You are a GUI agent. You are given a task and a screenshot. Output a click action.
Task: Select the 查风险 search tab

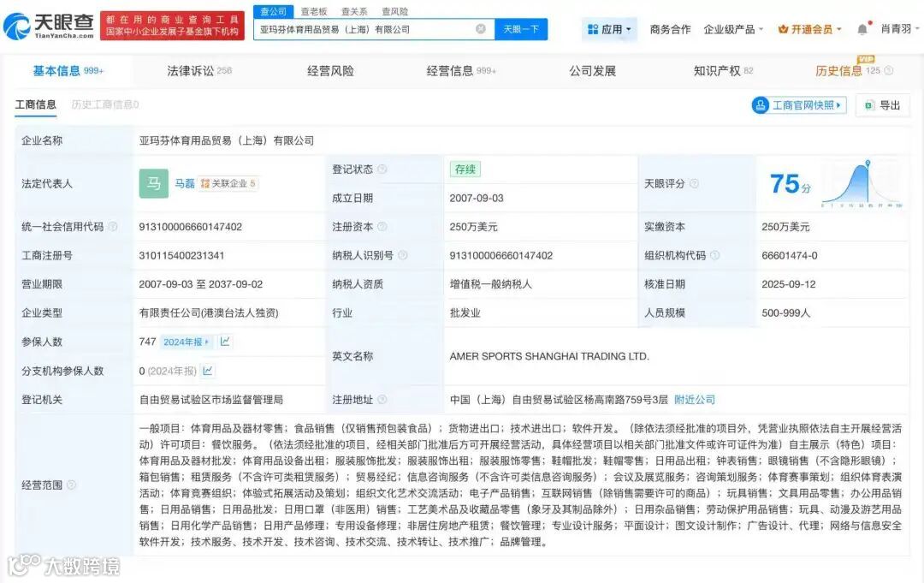coord(394,11)
